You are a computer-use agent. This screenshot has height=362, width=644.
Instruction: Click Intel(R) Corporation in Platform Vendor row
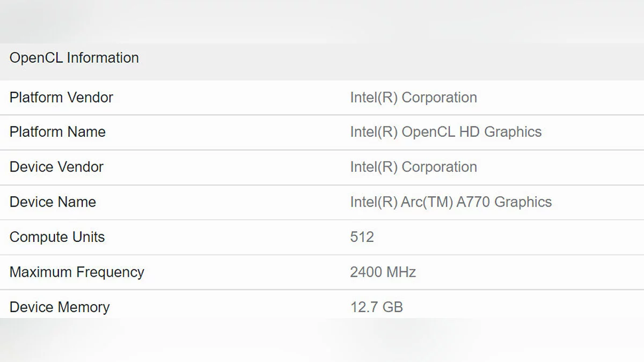click(x=413, y=98)
